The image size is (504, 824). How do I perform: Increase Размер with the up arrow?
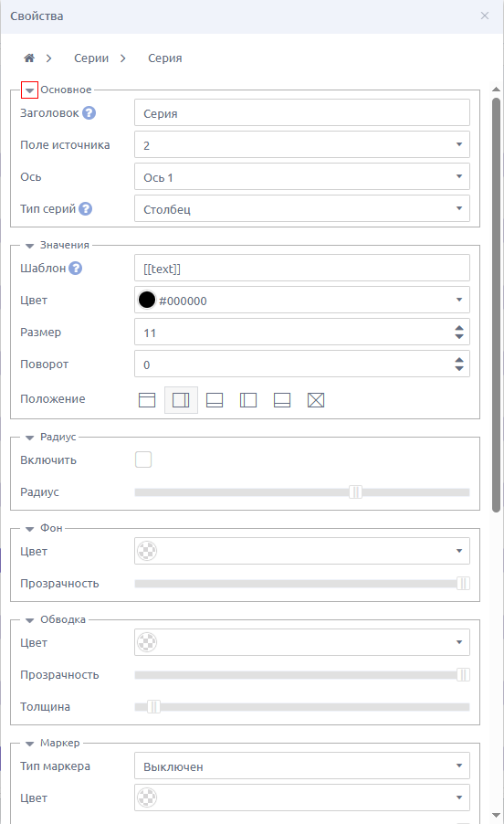click(459, 328)
